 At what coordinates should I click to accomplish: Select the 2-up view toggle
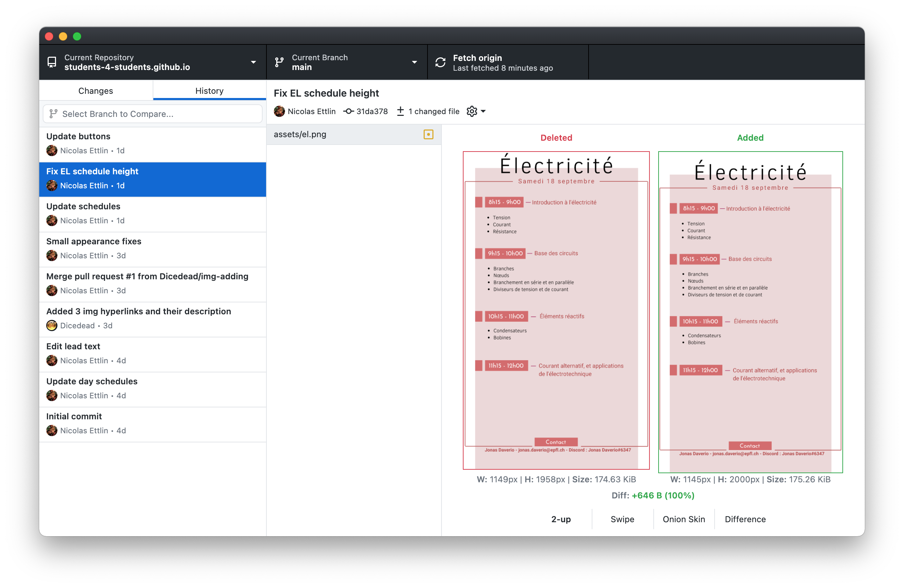pyautogui.click(x=561, y=519)
